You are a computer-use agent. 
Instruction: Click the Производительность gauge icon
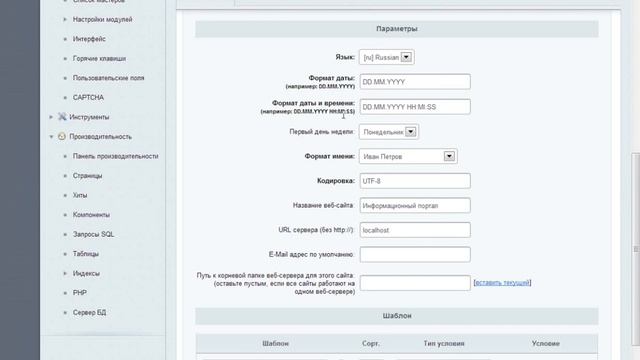coord(62,136)
